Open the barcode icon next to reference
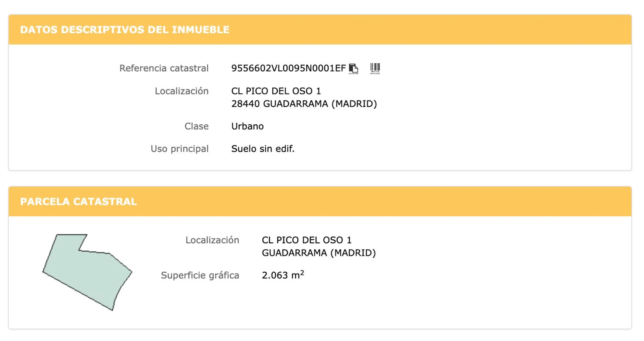The width and height of the screenshot is (644, 341). 375,68
